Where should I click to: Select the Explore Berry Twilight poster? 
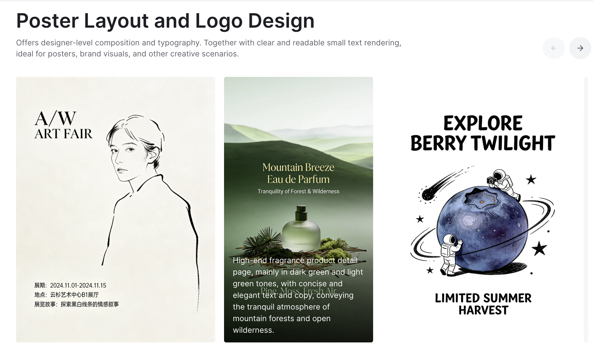(x=483, y=210)
